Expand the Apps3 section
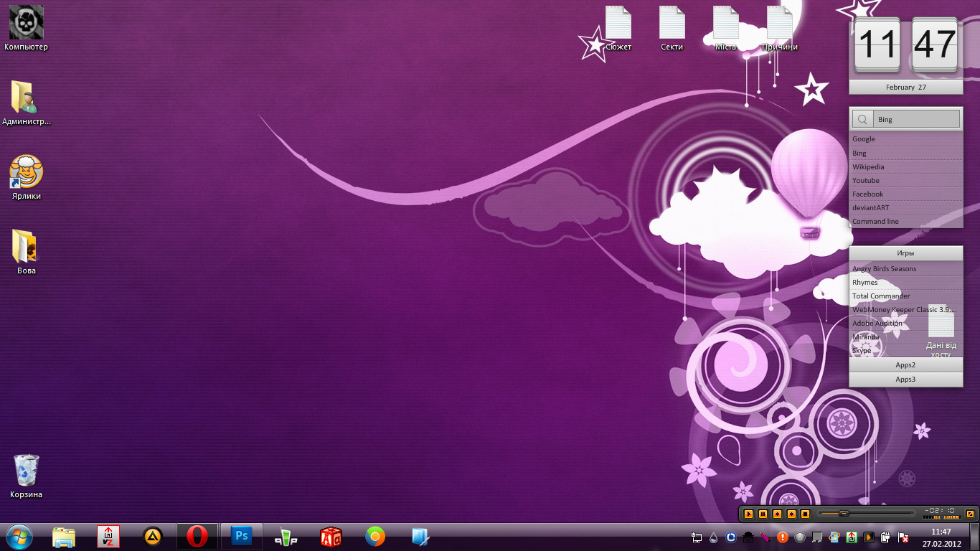 905,379
